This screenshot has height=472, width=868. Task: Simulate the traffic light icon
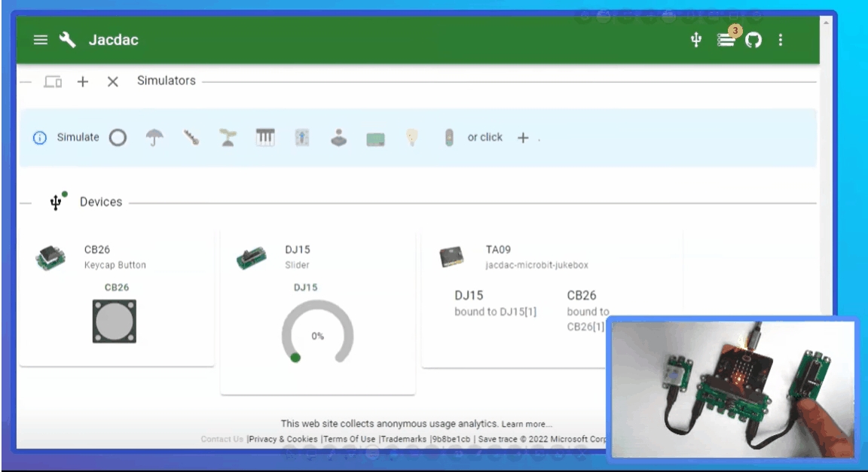[x=449, y=138]
